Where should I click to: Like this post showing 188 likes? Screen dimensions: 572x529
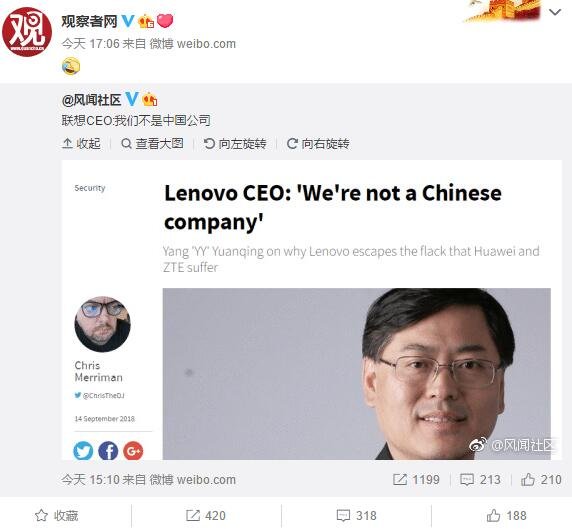[x=507, y=516]
